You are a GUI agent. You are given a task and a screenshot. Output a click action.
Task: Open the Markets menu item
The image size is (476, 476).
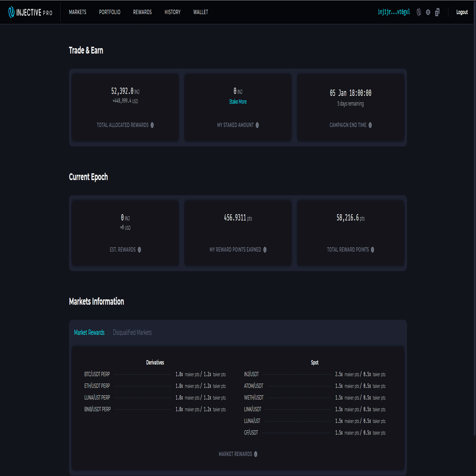pos(77,12)
